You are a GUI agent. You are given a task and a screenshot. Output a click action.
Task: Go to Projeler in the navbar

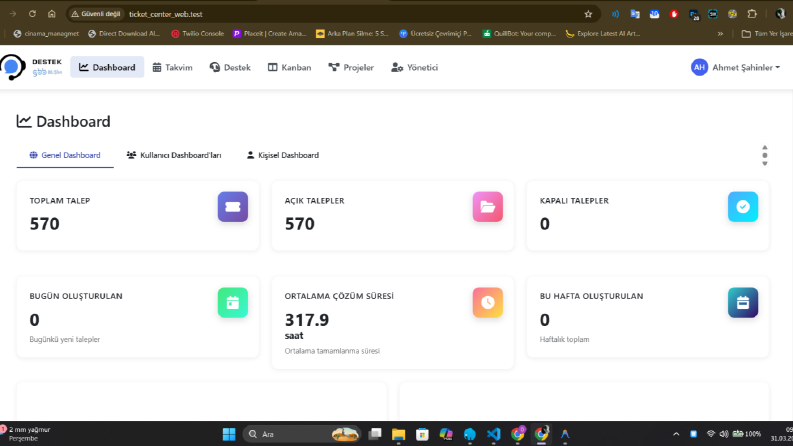tap(351, 67)
